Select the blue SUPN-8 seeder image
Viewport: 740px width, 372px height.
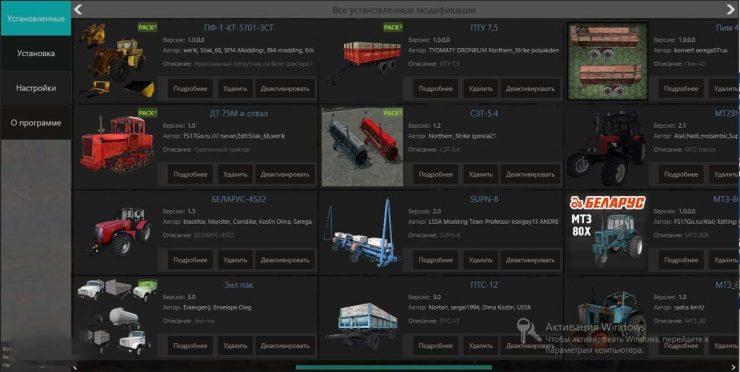(x=362, y=232)
